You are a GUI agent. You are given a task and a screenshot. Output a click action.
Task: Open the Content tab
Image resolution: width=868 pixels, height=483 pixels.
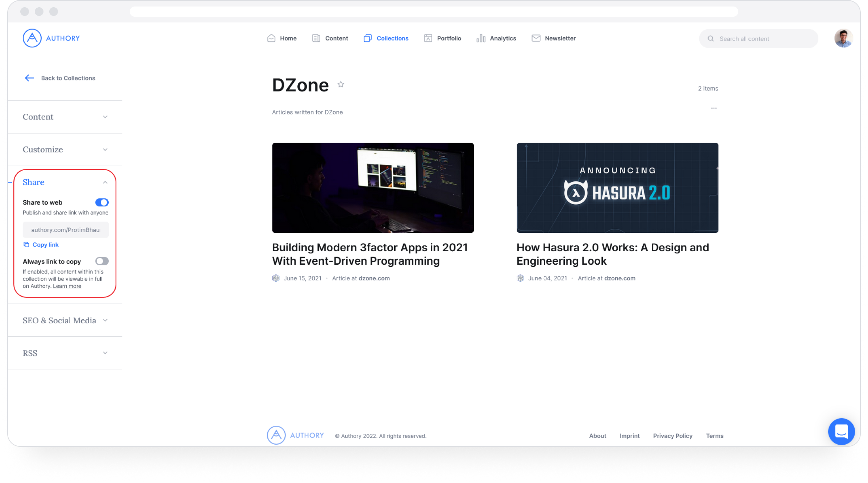(330, 38)
